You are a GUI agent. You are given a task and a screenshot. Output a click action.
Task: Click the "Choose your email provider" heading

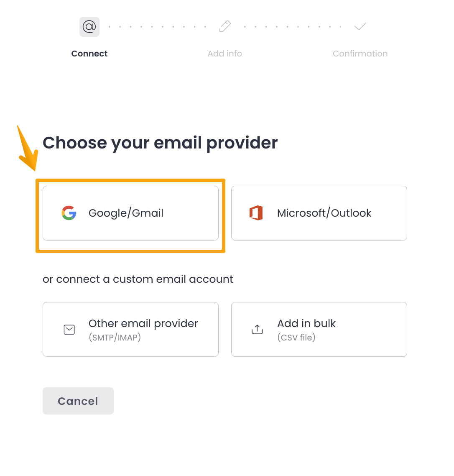pos(160,143)
